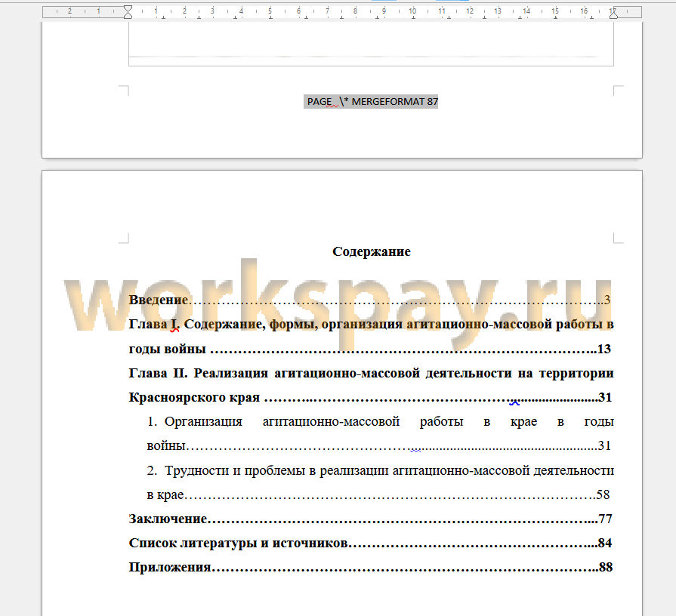This screenshot has height=616, width=676.
Task: Click the "Глава II." chapter label
Action: 158,373
